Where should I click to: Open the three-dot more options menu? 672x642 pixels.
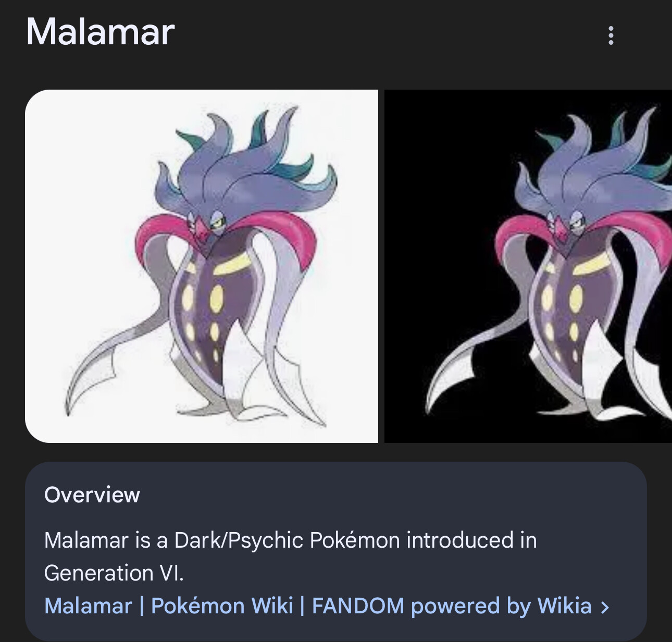611,35
